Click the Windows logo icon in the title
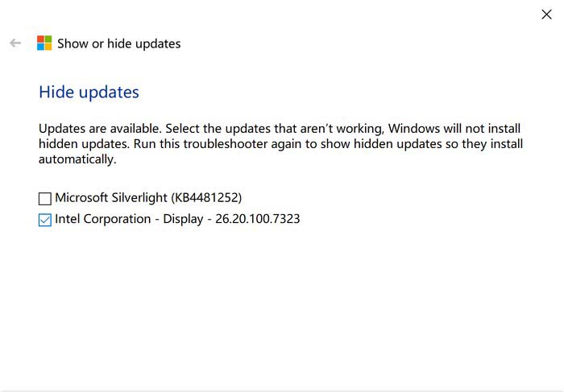The height and width of the screenshot is (392, 564). click(x=44, y=43)
